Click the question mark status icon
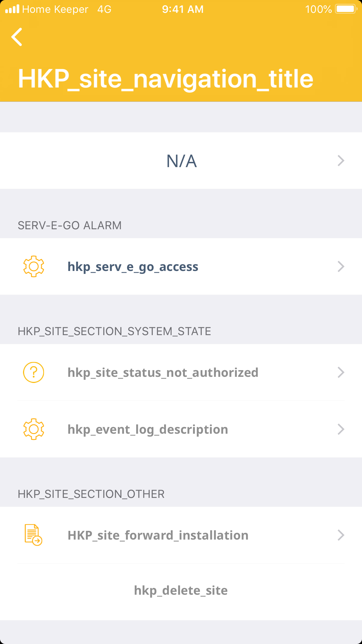This screenshot has height=644, width=362. tap(34, 372)
